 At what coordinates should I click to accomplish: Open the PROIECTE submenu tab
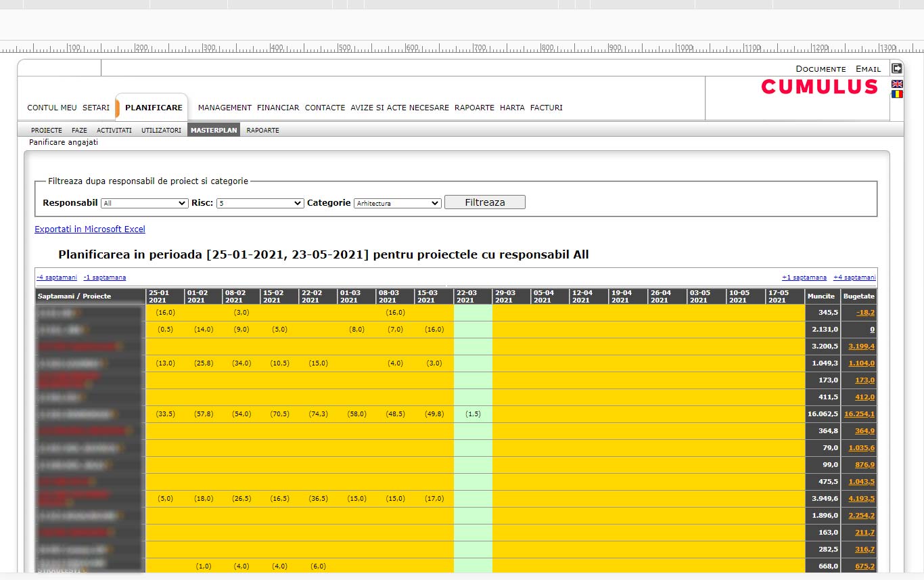click(47, 130)
